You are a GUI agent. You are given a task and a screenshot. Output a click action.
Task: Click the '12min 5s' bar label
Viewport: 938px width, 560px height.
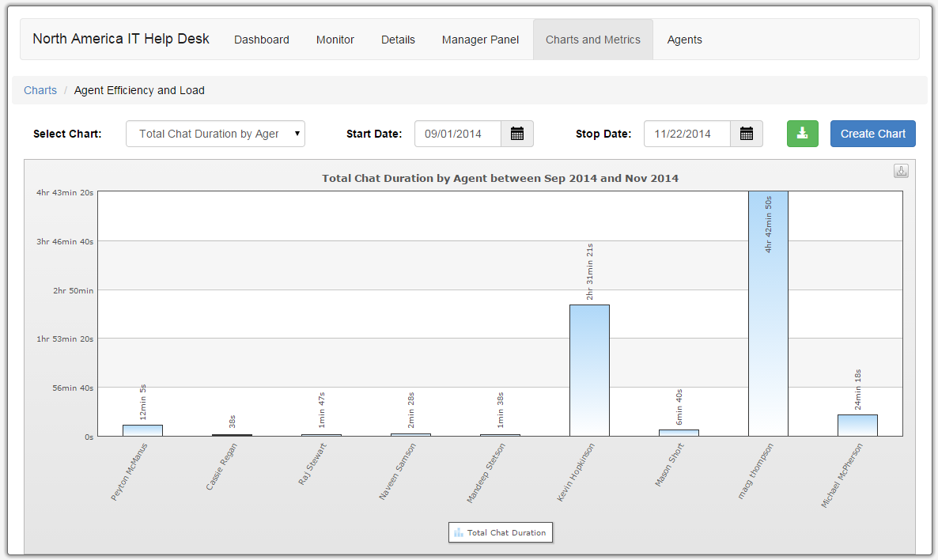[x=142, y=403]
